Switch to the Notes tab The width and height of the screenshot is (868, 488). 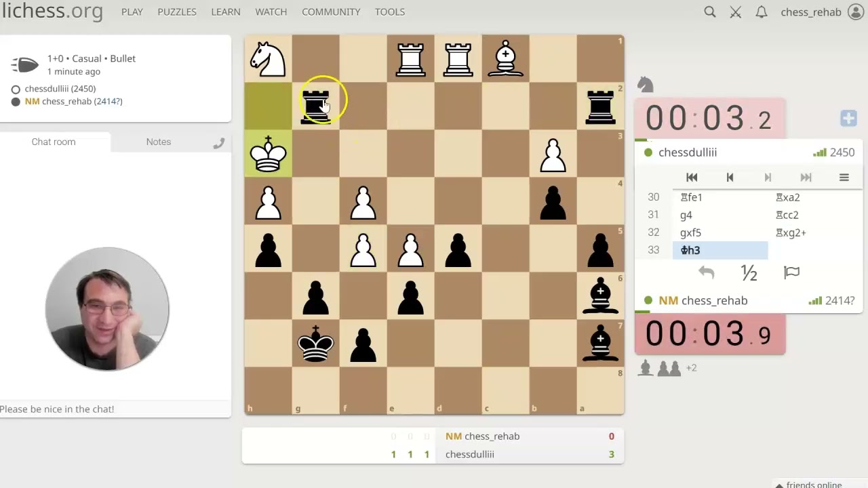[x=159, y=142]
